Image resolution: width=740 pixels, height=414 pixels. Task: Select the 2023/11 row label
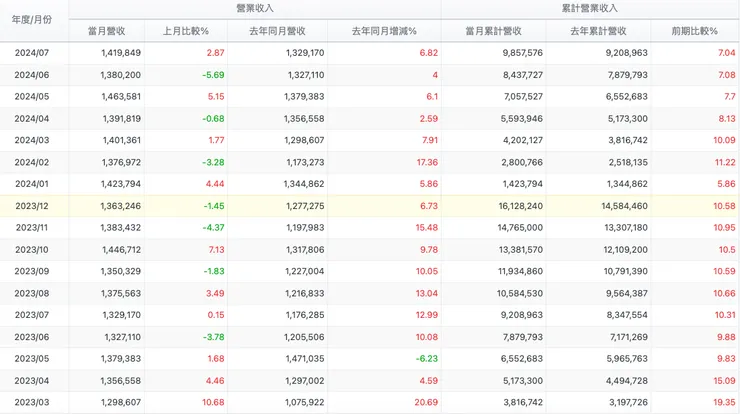[32, 228]
